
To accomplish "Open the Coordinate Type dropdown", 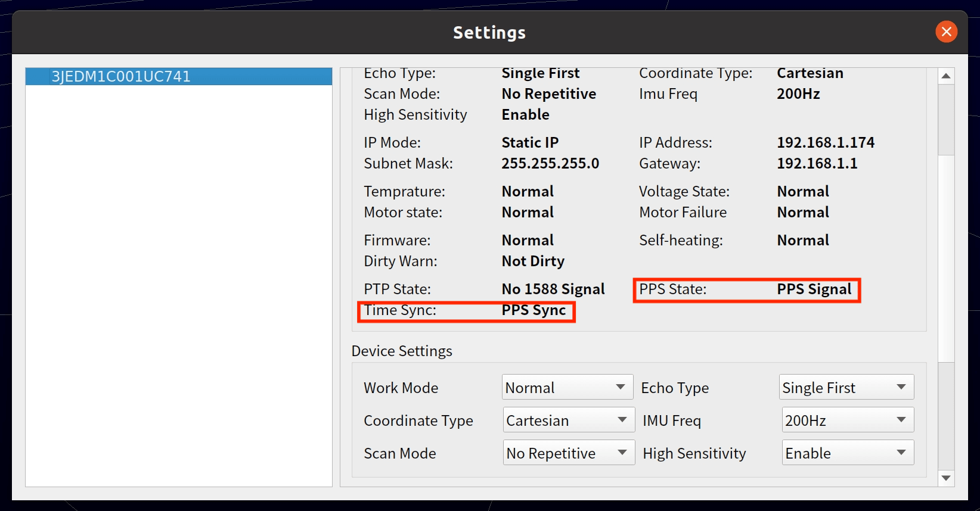I will (568, 420).
